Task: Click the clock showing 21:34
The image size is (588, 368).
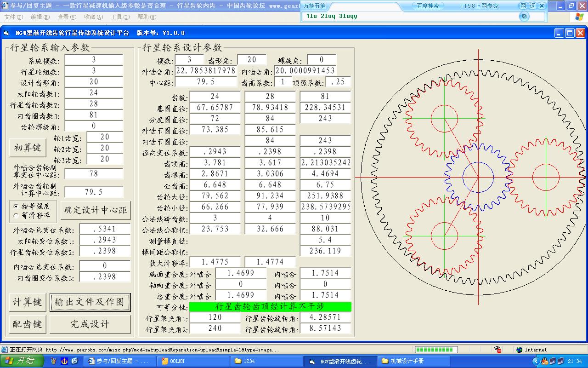Action: (575, 361)
